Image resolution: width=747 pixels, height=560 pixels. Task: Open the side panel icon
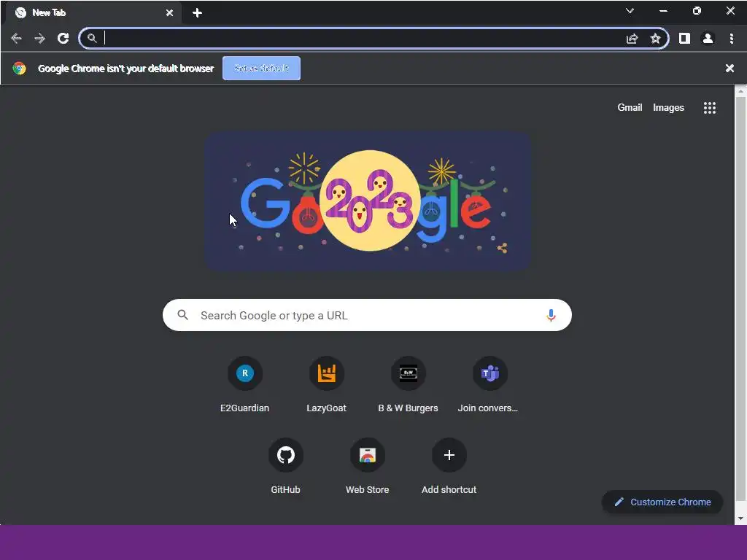tap(684, 39)
